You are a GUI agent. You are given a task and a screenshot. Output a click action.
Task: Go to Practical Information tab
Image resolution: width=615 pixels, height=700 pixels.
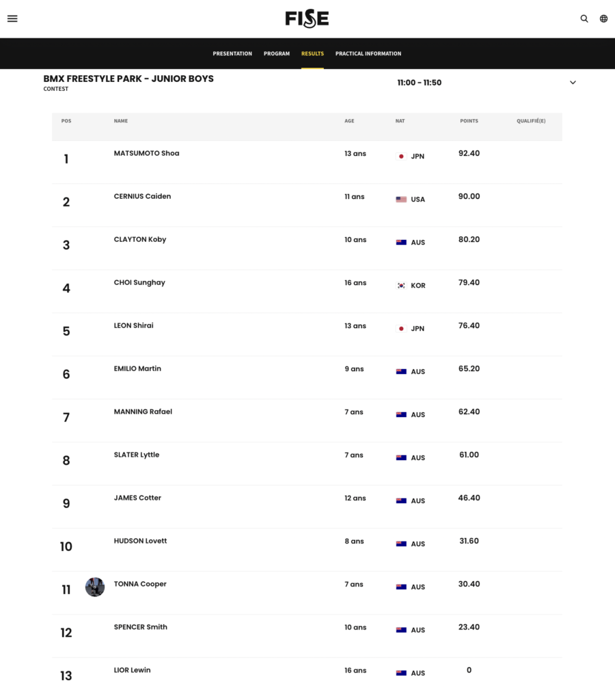click(368, 53)
